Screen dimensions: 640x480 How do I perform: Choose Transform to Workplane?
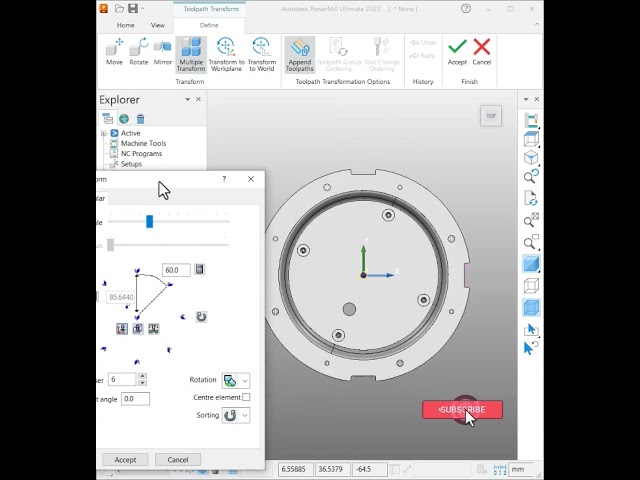227,55
